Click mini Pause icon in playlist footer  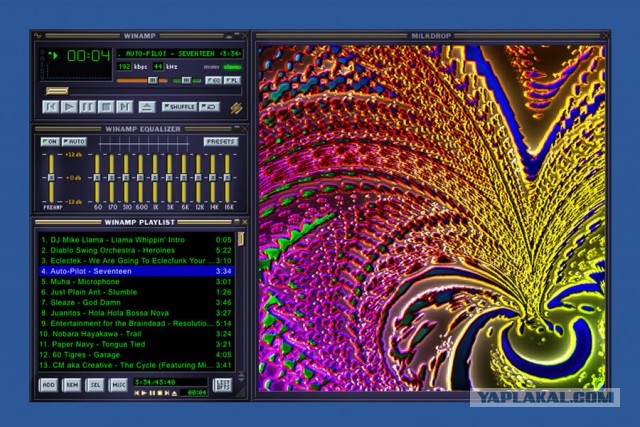(x=152, y=393)
